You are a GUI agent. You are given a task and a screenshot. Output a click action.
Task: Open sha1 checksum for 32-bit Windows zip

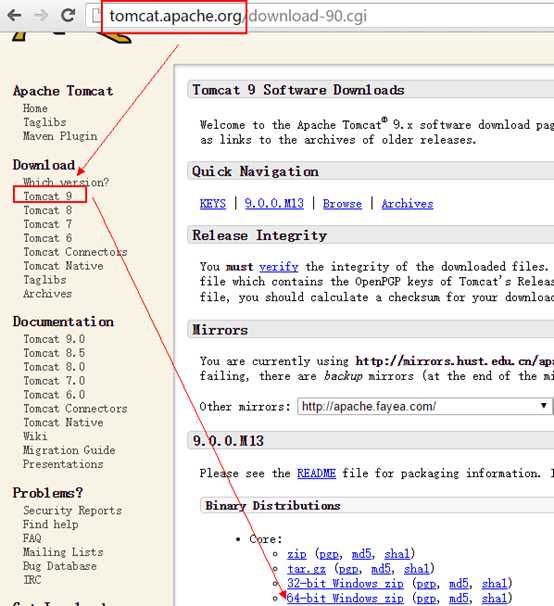click(494, 584)
